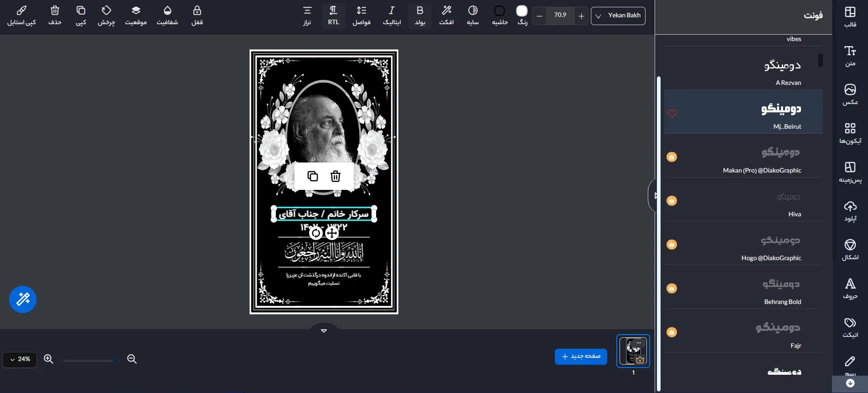Click the premium crown badge beside Hiva font

[x=672, y=201]
